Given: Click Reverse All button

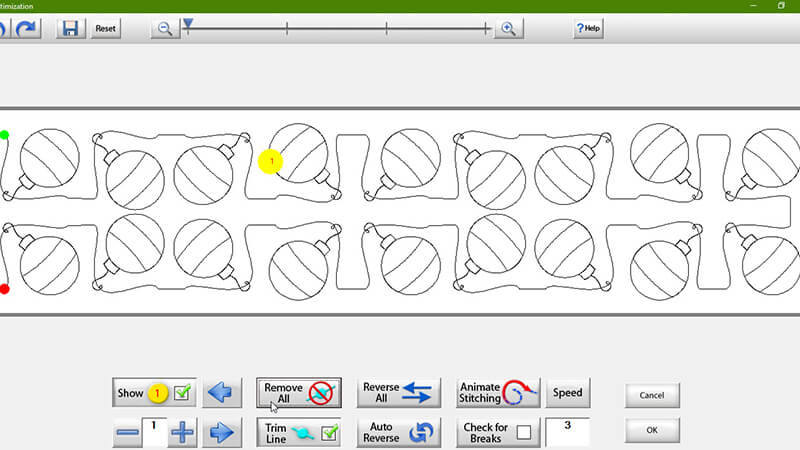Looking at the screenshot, I should (x=399, y=393).
